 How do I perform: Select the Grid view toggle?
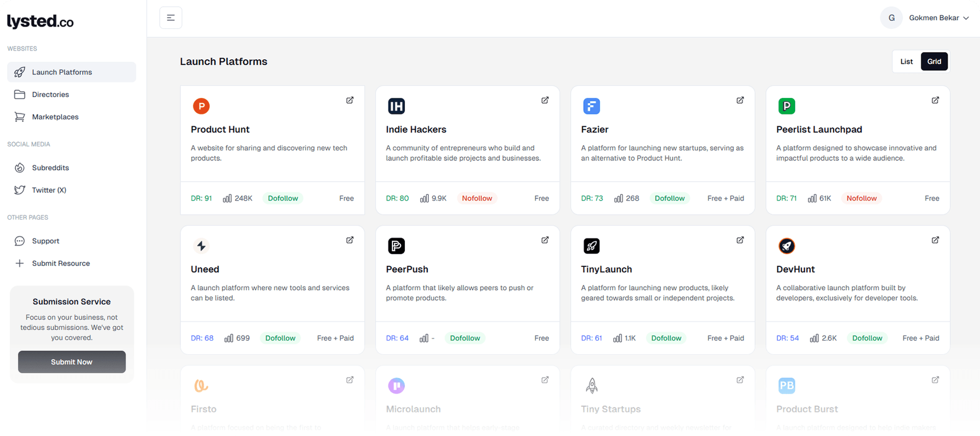[x=934, y=62]
